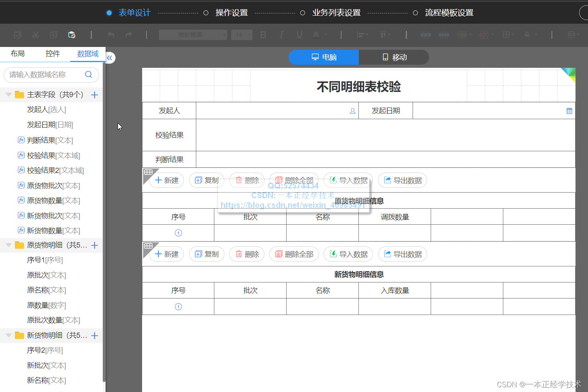Open the font name dropdown
The height and width of the screenshot is (392, 588).
coord(193,35)
